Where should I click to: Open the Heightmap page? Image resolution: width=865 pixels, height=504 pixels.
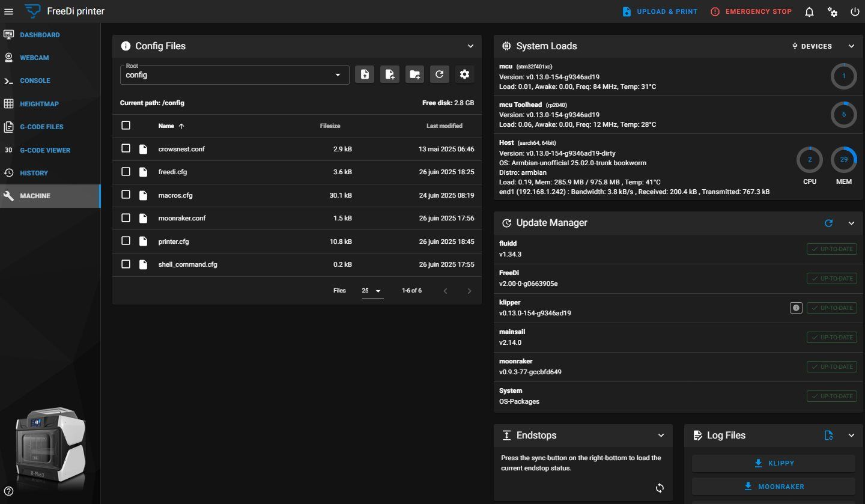[x=50, y=104]
